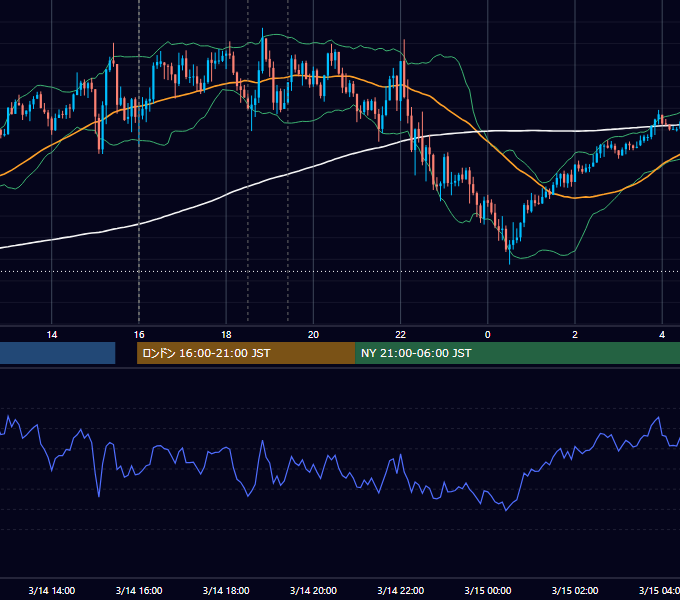This screenshot has width=680, height=600.
Task: Click the hour label 22 on upper axis
Action: (400, 335)
